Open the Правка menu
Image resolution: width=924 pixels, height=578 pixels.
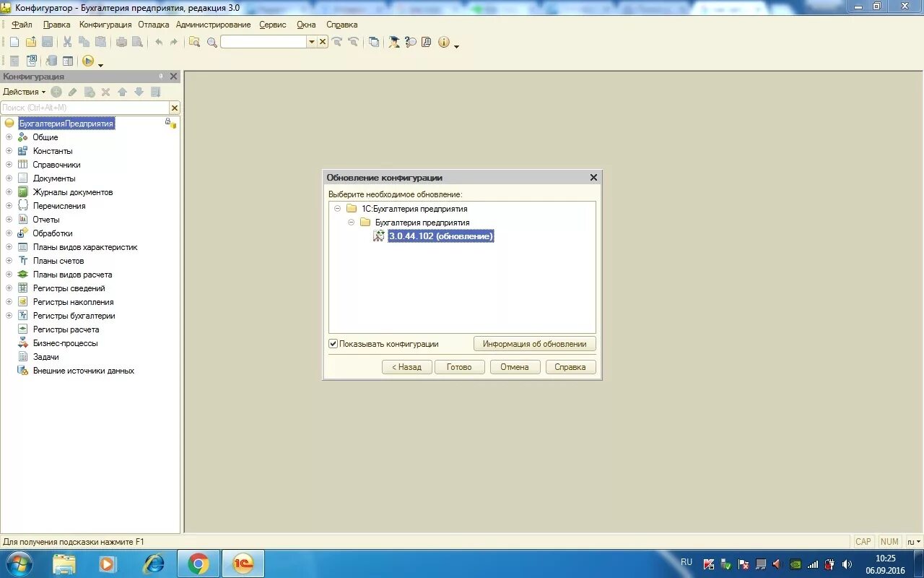click(x=56, y=25)
